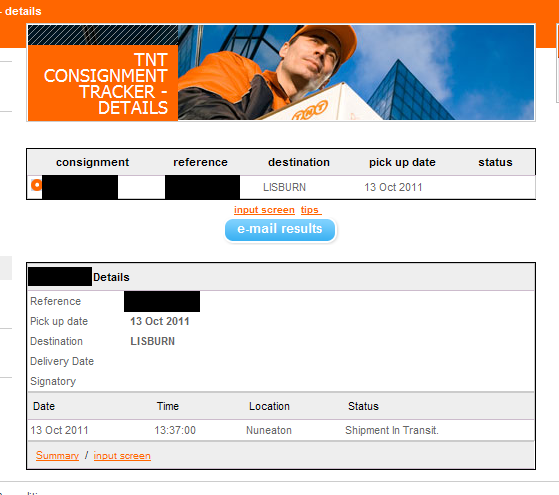Open the input screen link above e-mail results

[x=264, y=210]
